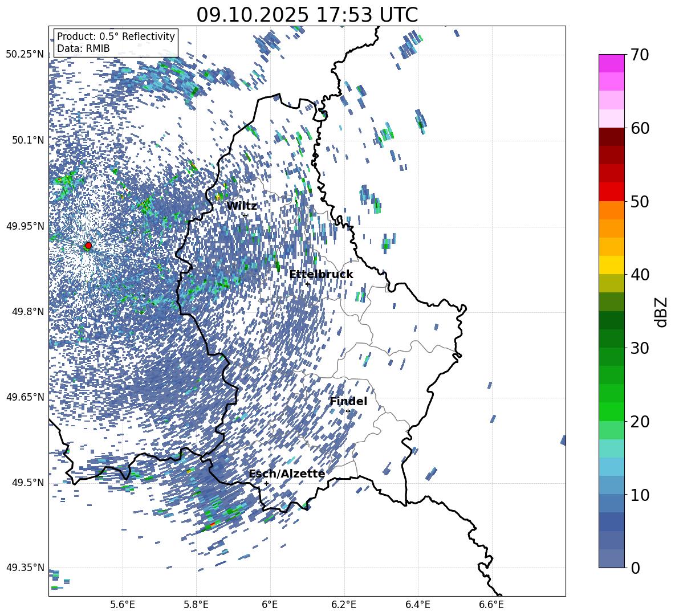Image resolution: width=675 pixels, height=616 pixels.
Task: Click the 49.95°N latitude label
Action: click(x=25, y=226)
